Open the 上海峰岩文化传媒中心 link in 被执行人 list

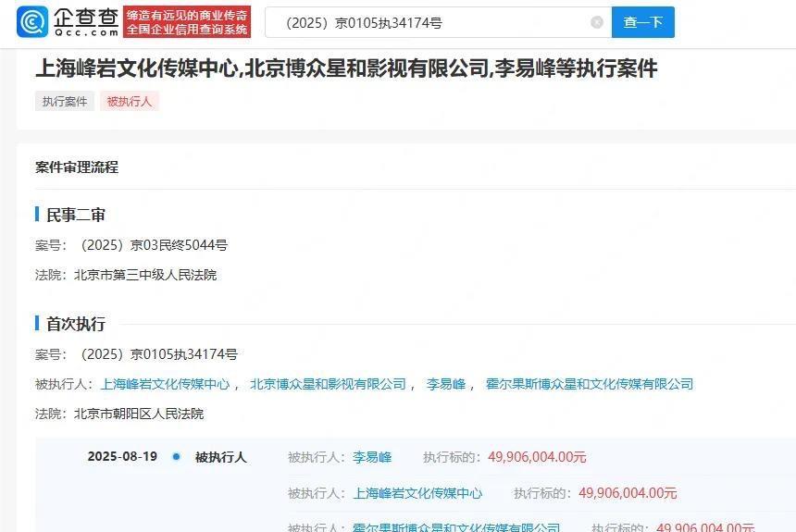click(165, 384)
